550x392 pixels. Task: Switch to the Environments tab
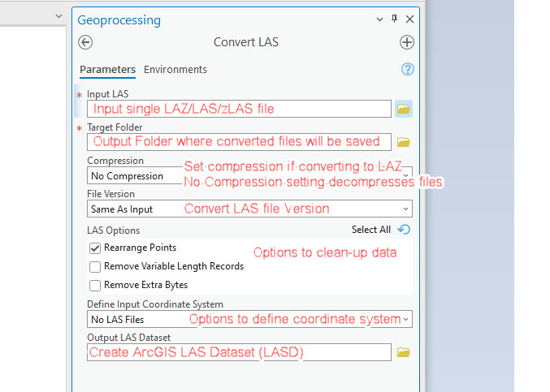[x=175, y=70]
